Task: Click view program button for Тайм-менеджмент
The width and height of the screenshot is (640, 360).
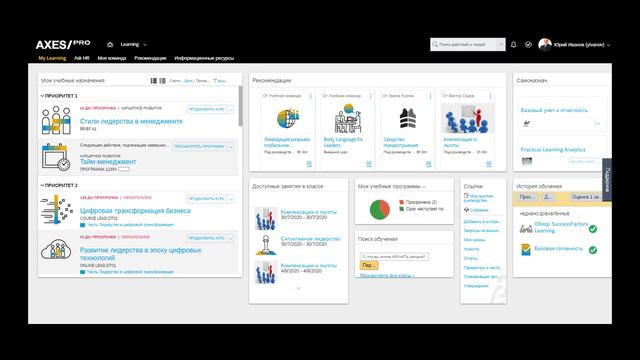Action: click(199, 146)
